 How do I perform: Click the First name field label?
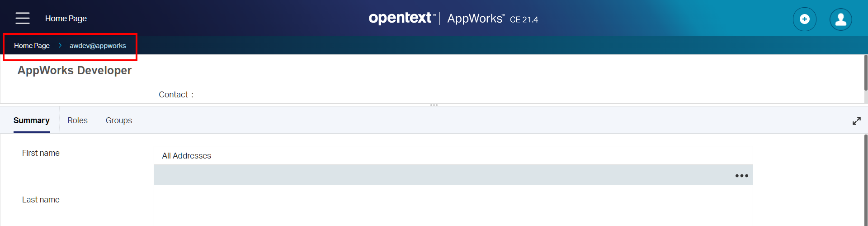point(41,153)
